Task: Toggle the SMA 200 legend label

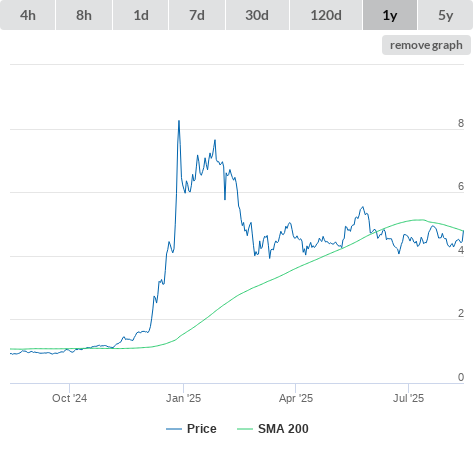Action: (283, 429)
